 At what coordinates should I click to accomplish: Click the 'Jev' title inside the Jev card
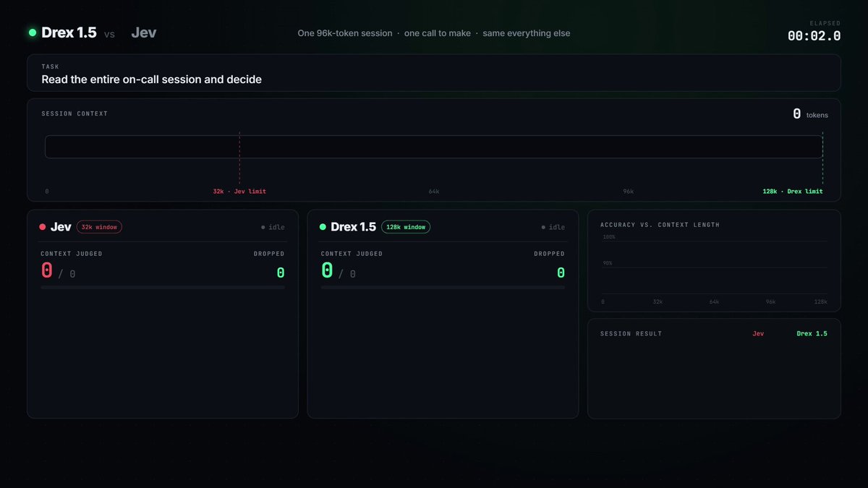click(61, 227)
